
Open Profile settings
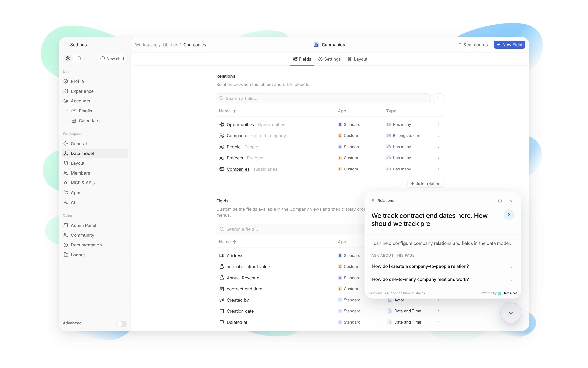pos(95,81)
